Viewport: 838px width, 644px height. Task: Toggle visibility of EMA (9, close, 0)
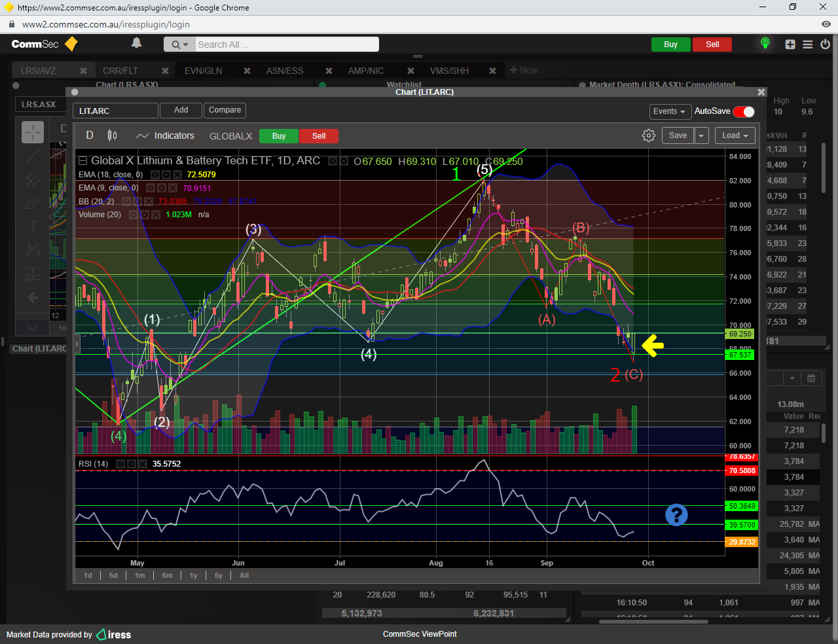click(151, 188)
